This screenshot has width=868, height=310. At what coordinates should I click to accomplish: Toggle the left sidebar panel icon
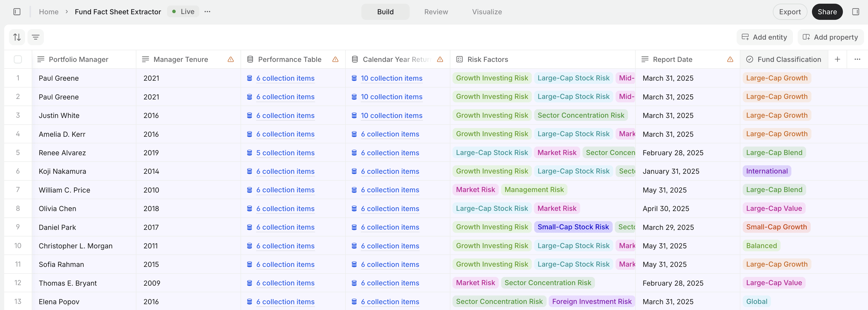tap(17, 12)
